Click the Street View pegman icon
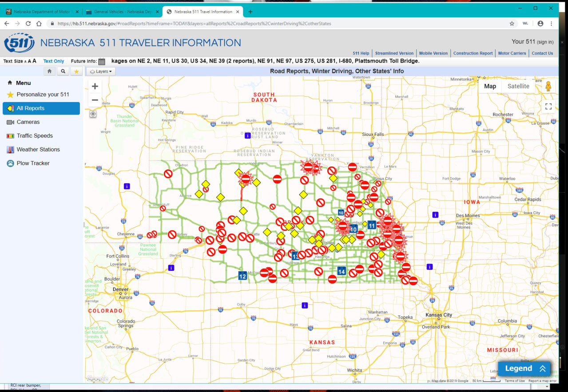 [548, 87]
